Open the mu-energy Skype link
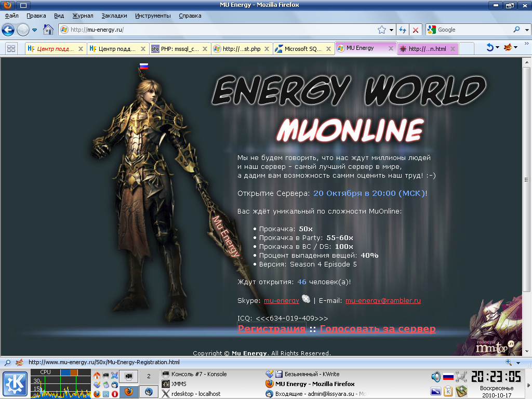The image size is (532, 399). [x=281, y=301]
